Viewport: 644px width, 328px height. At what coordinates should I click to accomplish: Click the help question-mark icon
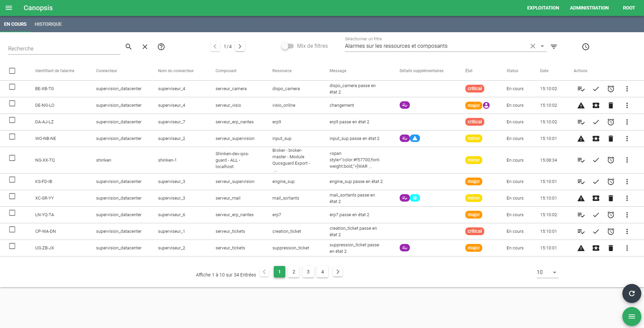[161, 46]
